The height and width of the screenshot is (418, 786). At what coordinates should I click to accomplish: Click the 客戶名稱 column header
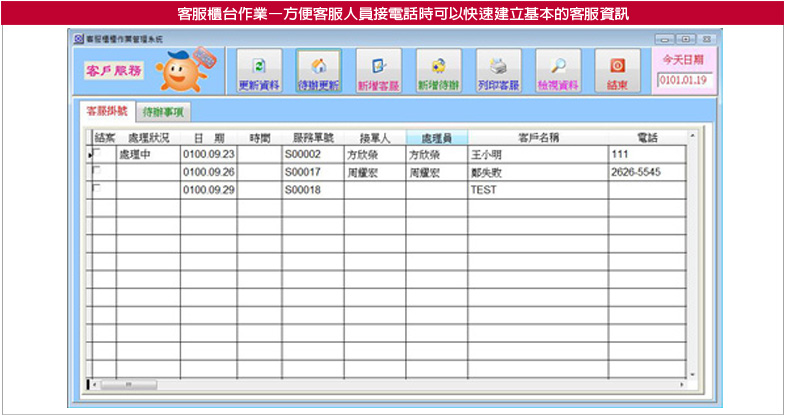coord(537,137)
